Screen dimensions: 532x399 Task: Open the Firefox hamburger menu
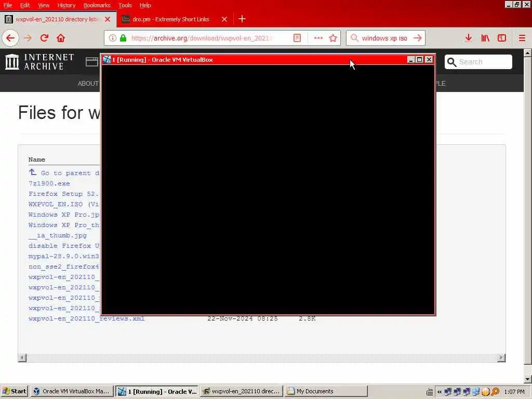[x=522, y=38]
